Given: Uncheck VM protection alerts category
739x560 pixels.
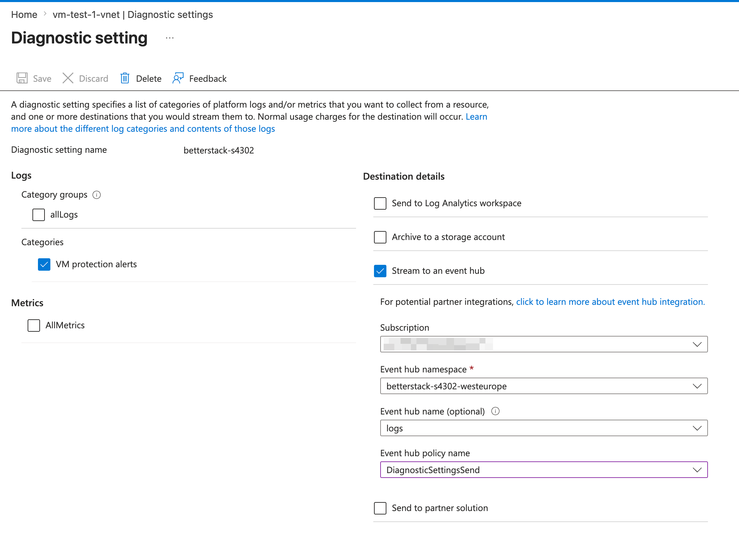Looking at the screenshot, I should point(44,264).
